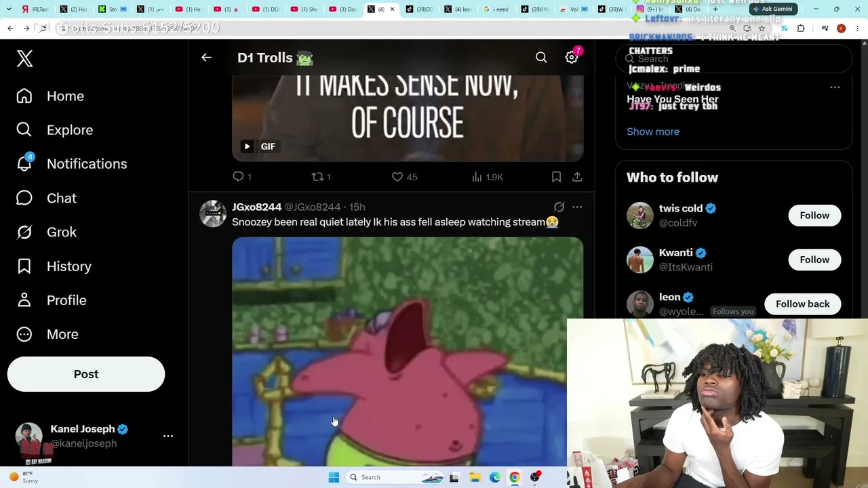
Task: Switch to the IRLTools browser tab
Action: pos(35,9)
